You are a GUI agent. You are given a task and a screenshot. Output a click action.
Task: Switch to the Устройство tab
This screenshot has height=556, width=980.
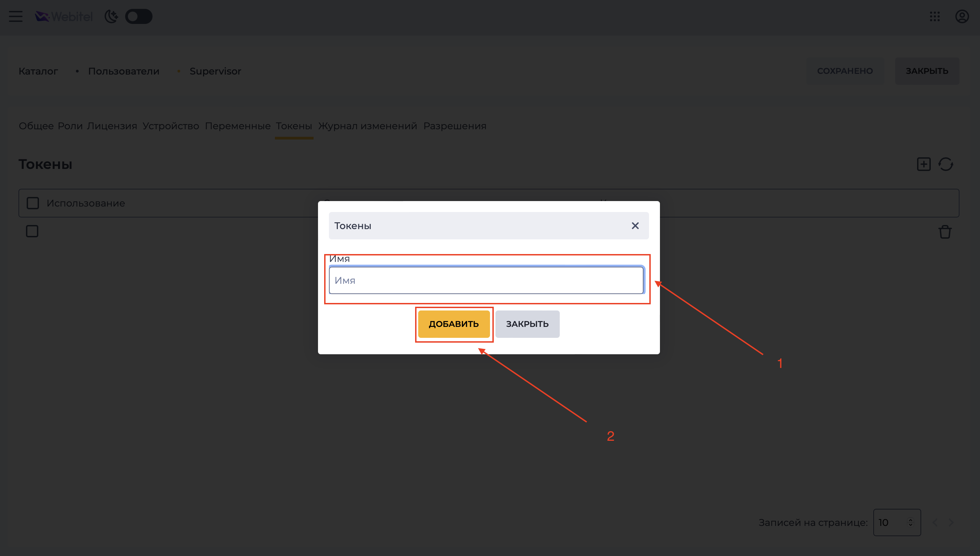tap(171, 126)
